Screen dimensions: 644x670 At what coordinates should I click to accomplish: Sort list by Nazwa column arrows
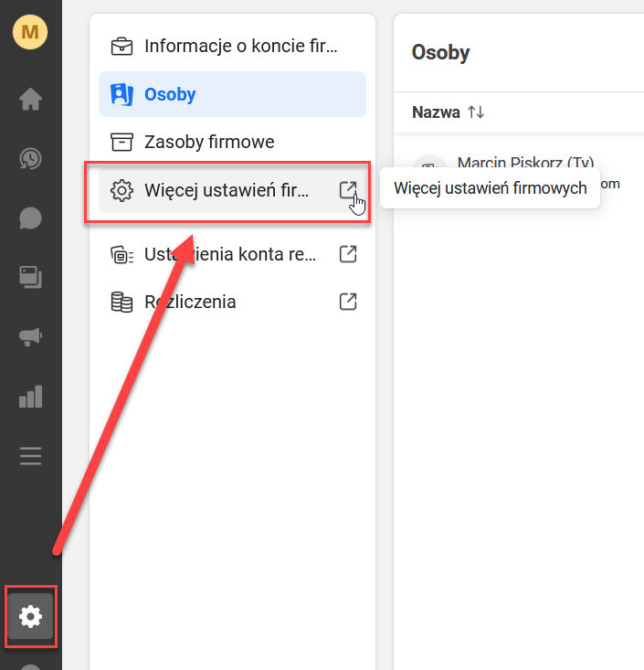click(476, 112)
